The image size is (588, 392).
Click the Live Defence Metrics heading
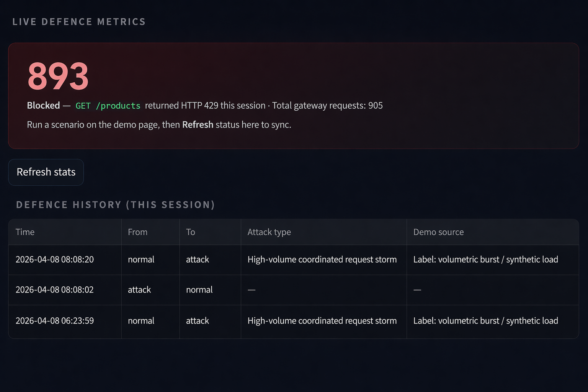point(79,22)
